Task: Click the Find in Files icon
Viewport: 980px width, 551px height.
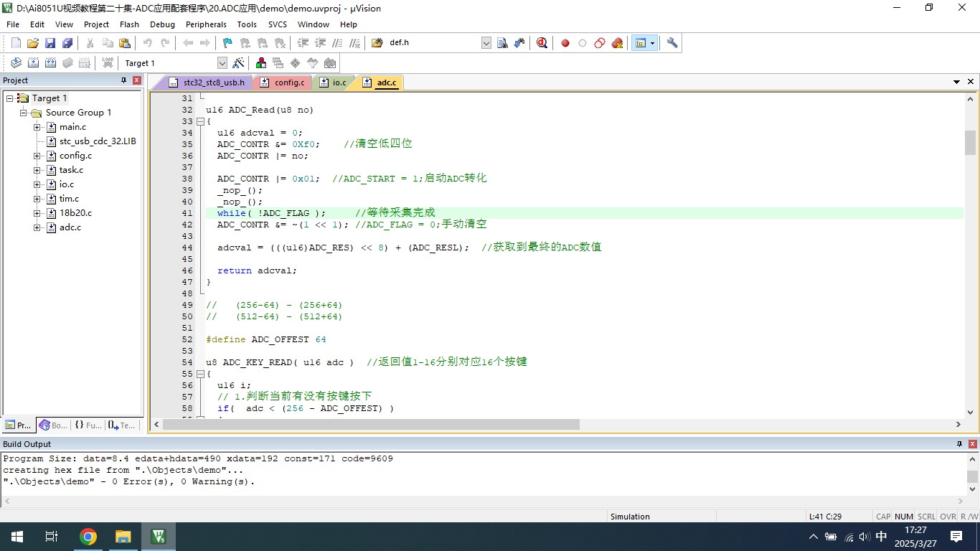Action: (377, 43)
